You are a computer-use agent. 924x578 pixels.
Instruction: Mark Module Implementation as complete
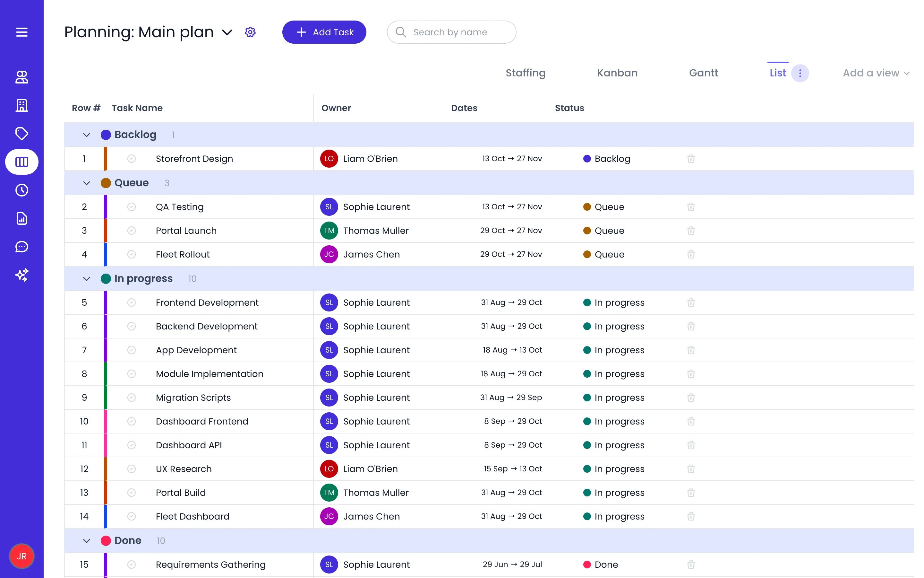click(131, 374)
